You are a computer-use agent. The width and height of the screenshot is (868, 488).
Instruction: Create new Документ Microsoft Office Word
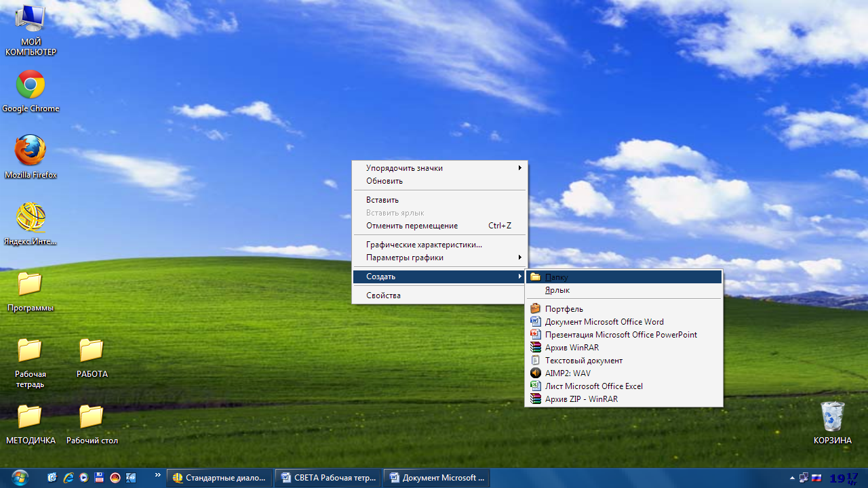pyautogui.click(x=624, y=322)
